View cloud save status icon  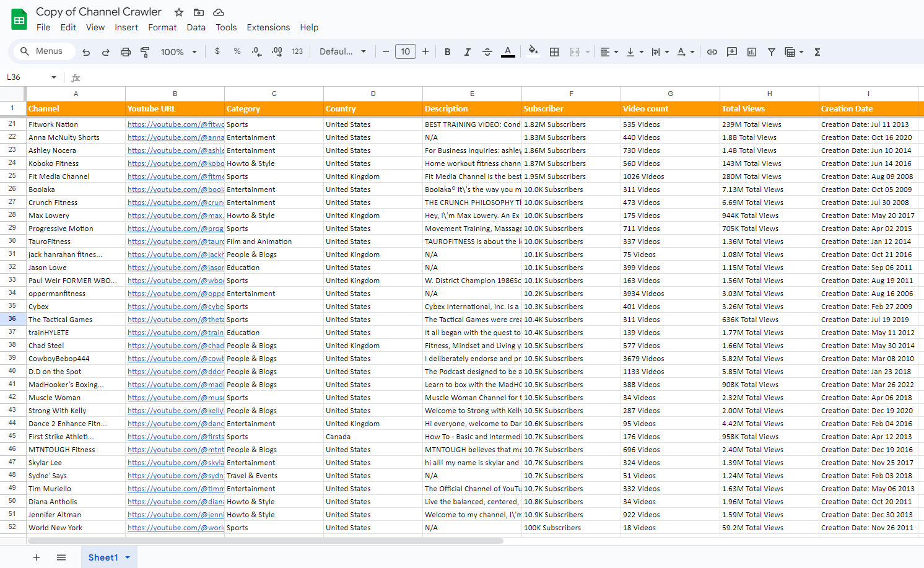pyautogui.click(x=219, y=12)
